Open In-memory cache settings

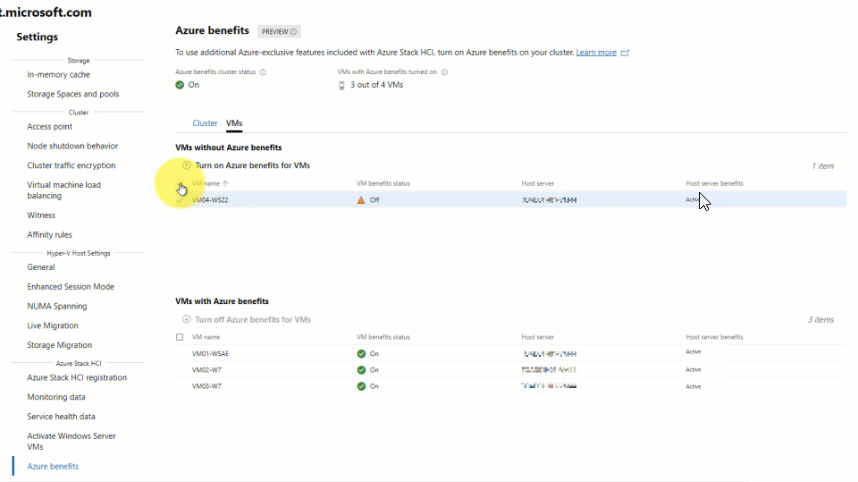point(59,74)
